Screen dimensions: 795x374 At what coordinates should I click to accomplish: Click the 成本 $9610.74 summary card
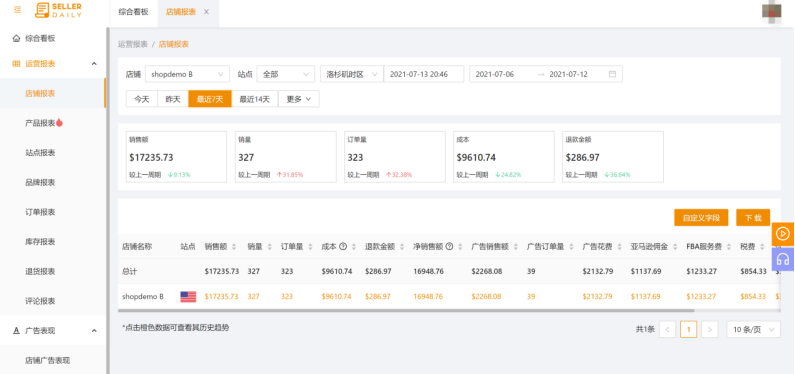503,157
